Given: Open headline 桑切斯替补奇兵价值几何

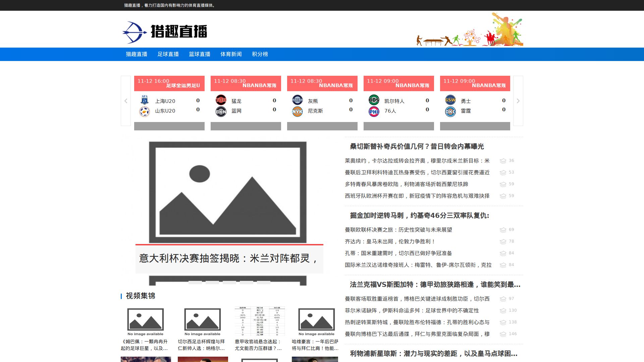Looking at the screenshot, I should pyautogui.click(x=417, y=146).
